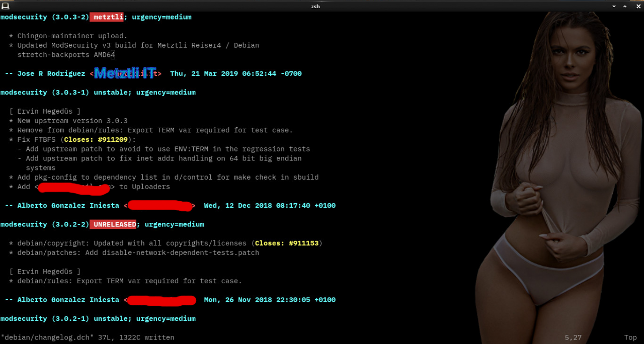Click the 'Remove from debian/rules' line
Viewport: 644px width, 344px height.
(150, 130)
